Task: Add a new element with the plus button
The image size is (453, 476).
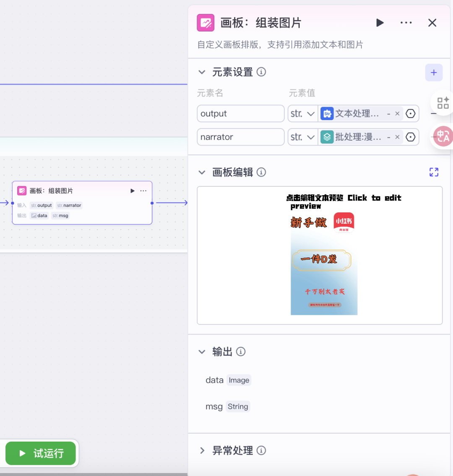Action: (434, 73)
